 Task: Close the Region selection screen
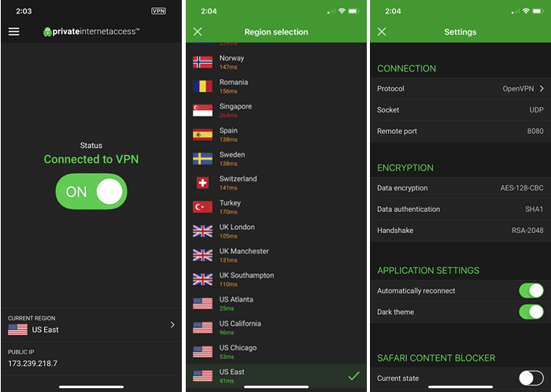pos(198,32)
